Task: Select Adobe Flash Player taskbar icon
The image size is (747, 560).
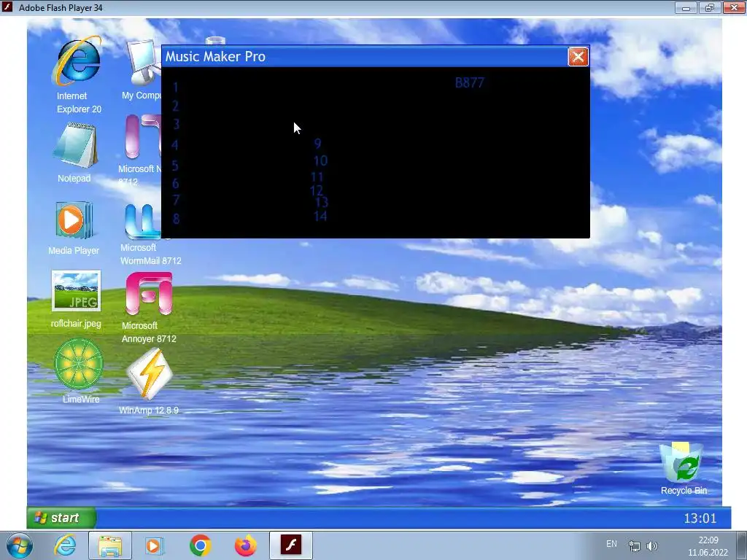Action: (x=290, y=545)
